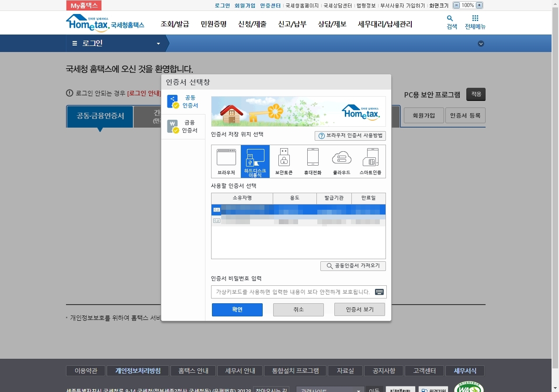
Task: Click 세무서식 in footer
Action: tap(465, 371)
